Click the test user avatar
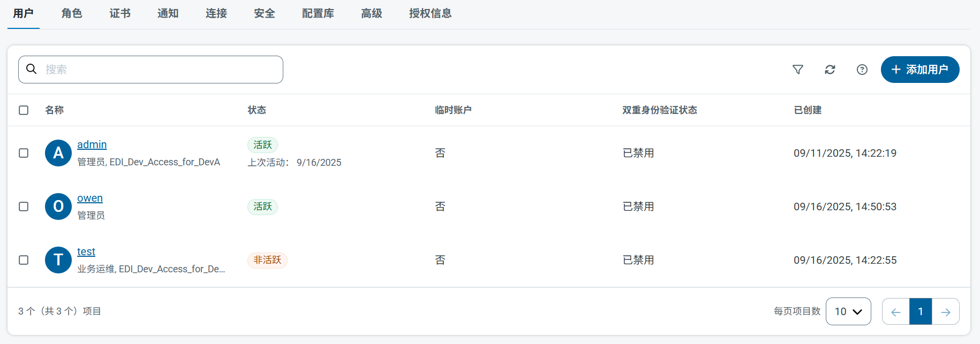This screenshot has height=344, width=980. [58, 260]
